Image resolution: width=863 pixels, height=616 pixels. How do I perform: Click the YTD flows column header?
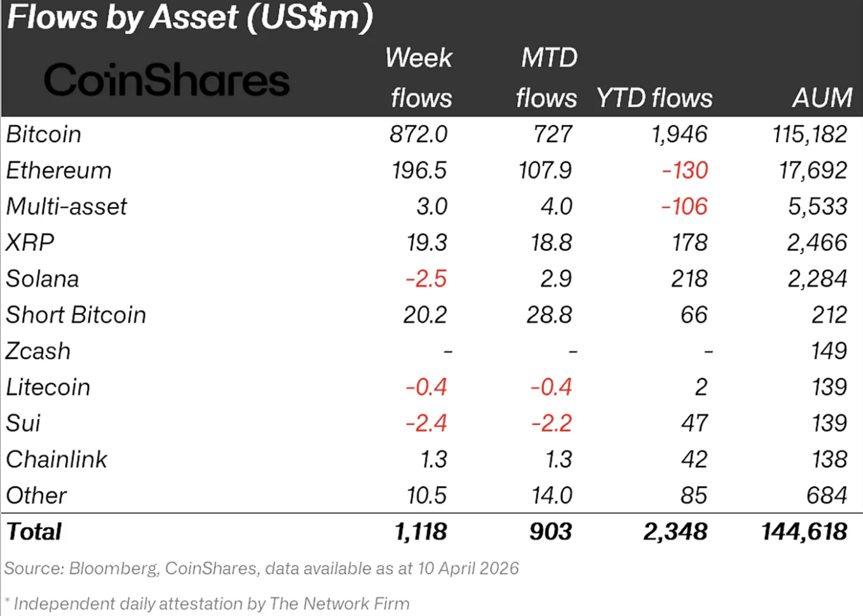(654, 98)
